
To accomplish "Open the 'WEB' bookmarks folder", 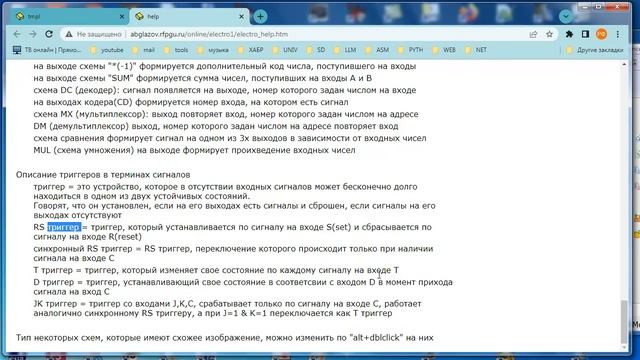I will 444,50.
